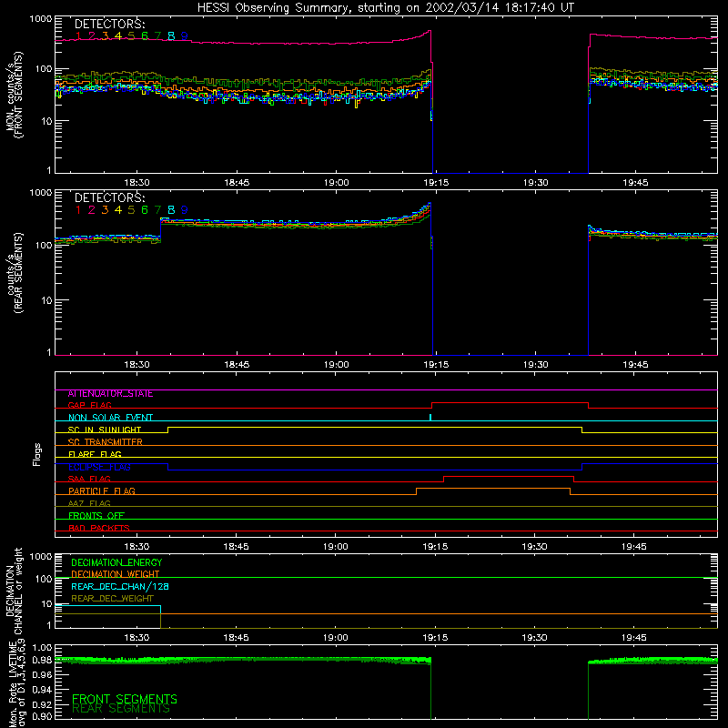Click the 19:45 time label under rear segments plot
Screen dimensions: 728x728
(635, 365)
